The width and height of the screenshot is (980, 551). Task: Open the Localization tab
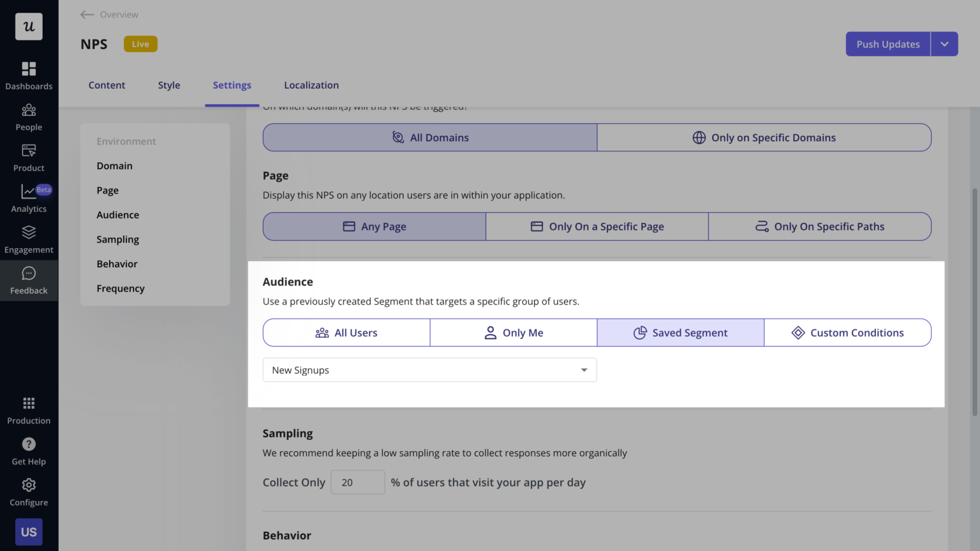click(x=311, y=85)
